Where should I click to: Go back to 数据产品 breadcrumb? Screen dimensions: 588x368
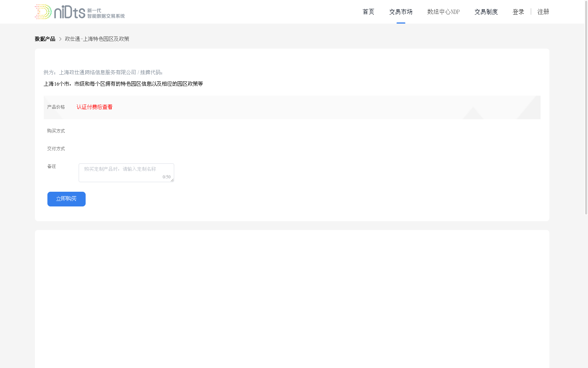coord(45,39)
